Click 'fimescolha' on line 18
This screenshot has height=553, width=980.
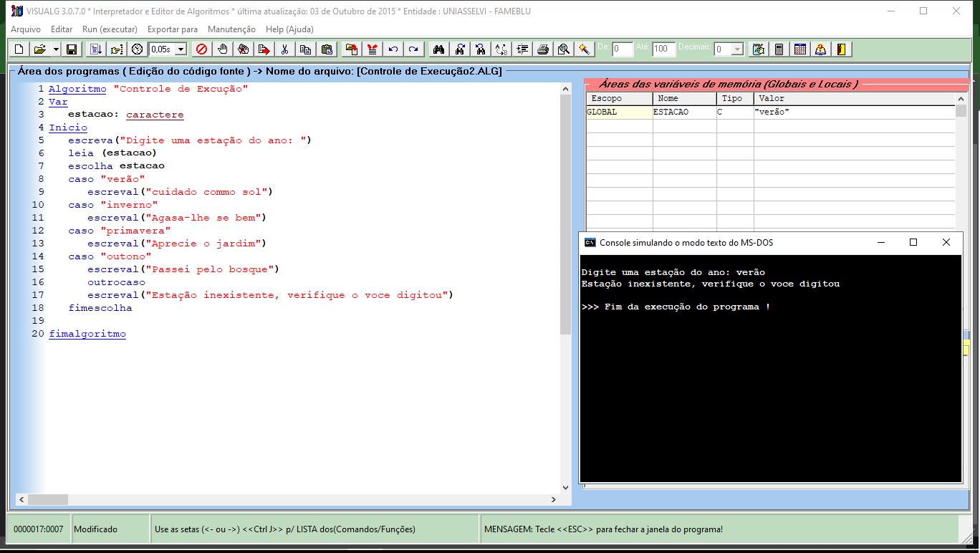(100, 308)
